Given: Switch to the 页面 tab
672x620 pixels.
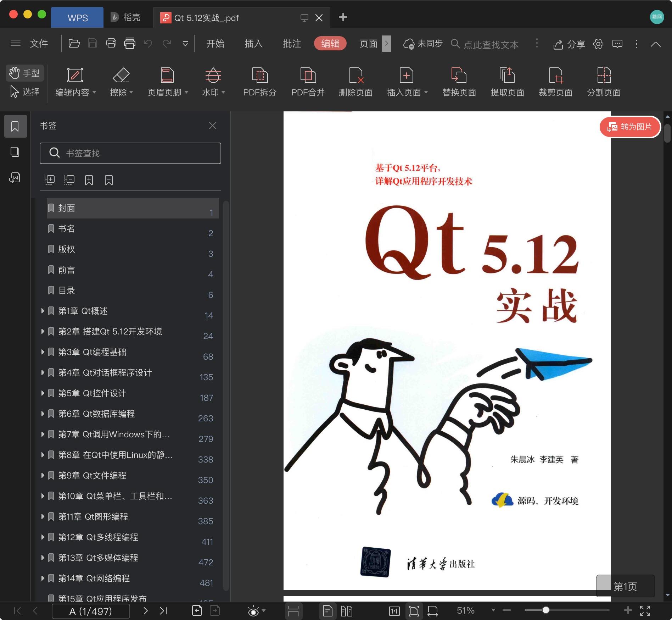Looking at the screenshot, I should click(369, 44).
